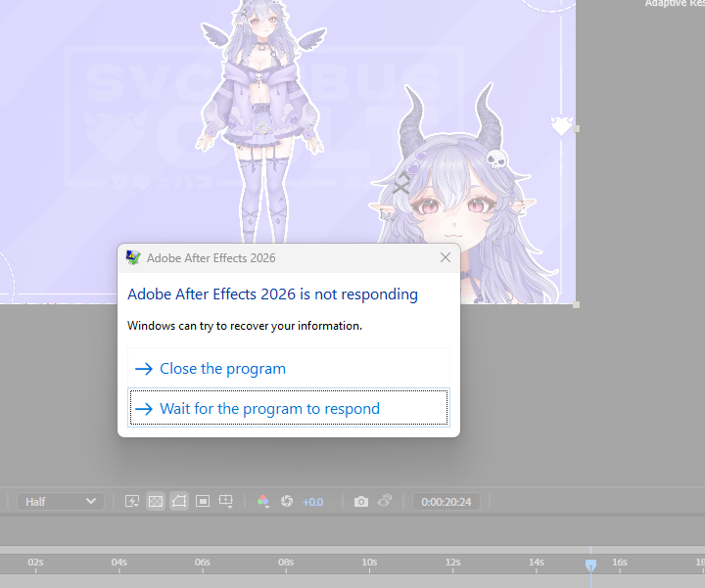
Task: Click the 14s mark on time ruler
Action: [x=536, y=563]
